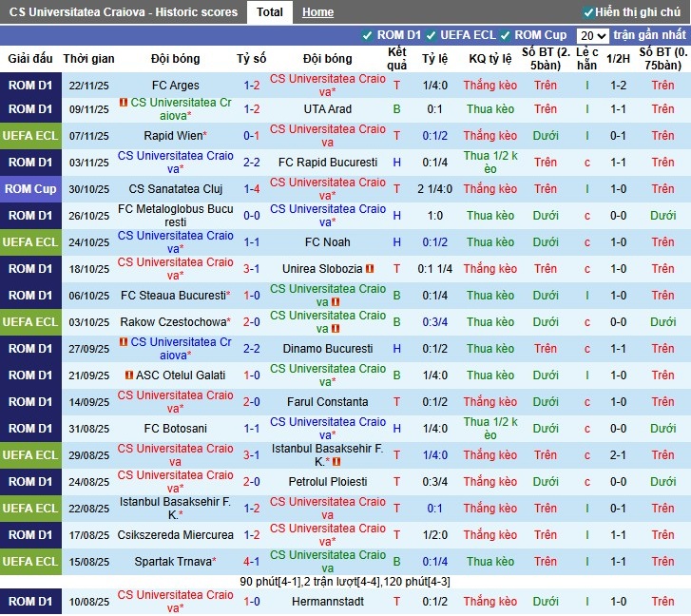Open Rapid Wien team link

(x=173, y=136)
